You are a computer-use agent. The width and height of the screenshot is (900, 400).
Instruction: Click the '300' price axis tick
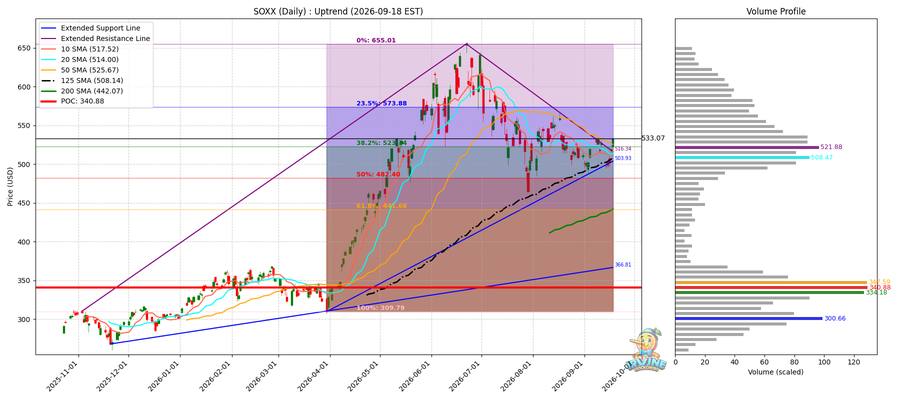pos(25,320)
